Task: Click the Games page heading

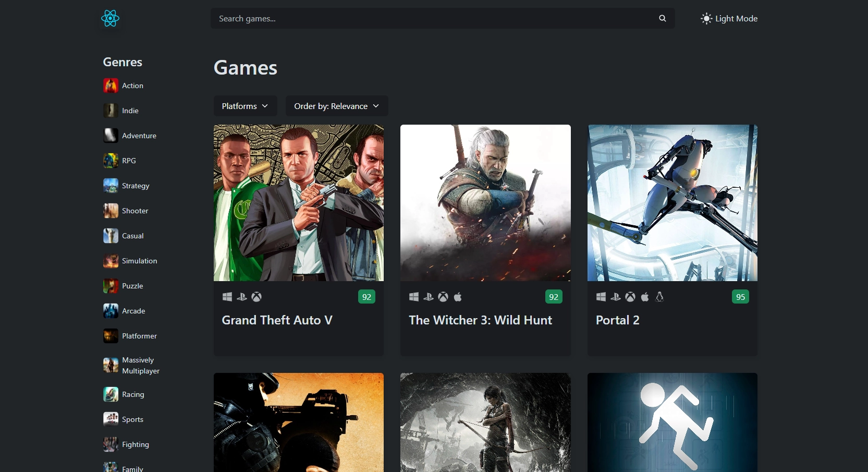Action: 246,68
